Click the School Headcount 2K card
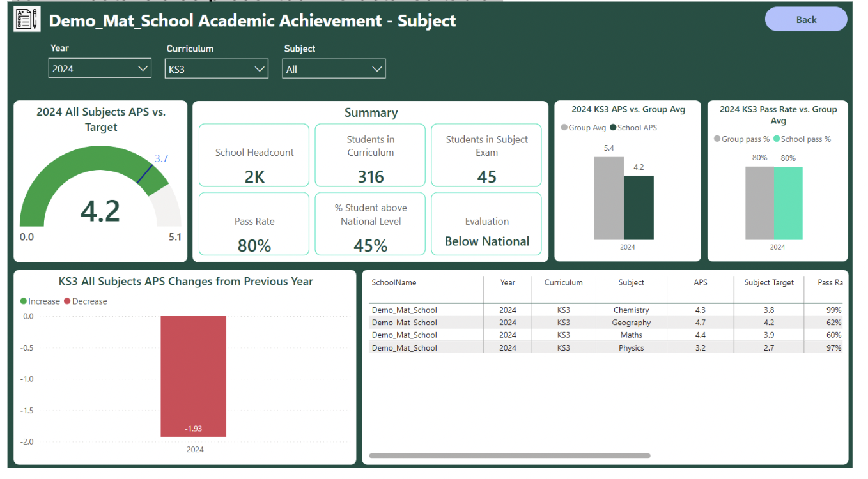The image size is (868, 479). [x=254, y=155]
